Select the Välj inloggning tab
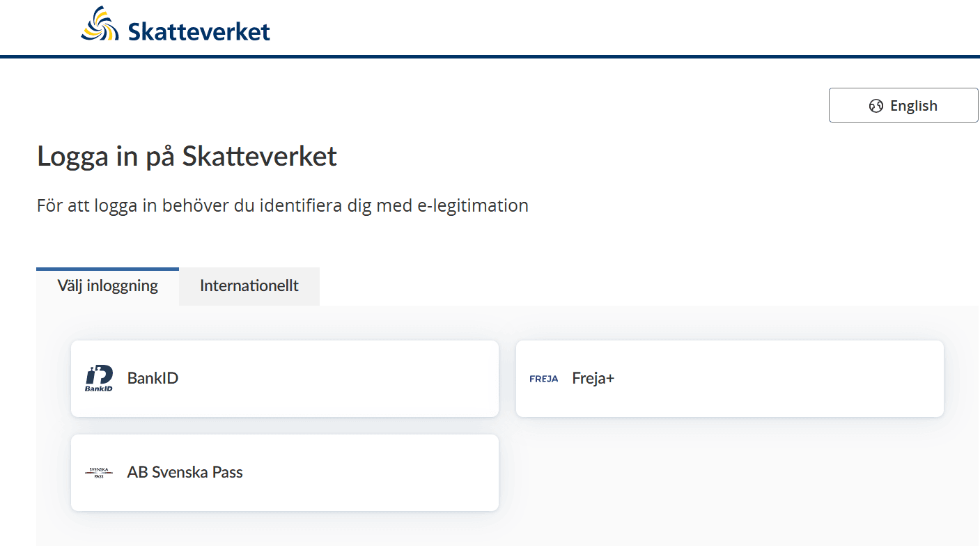Image resolution: width=980 pixels, height=557 pixels. [108, 286]
